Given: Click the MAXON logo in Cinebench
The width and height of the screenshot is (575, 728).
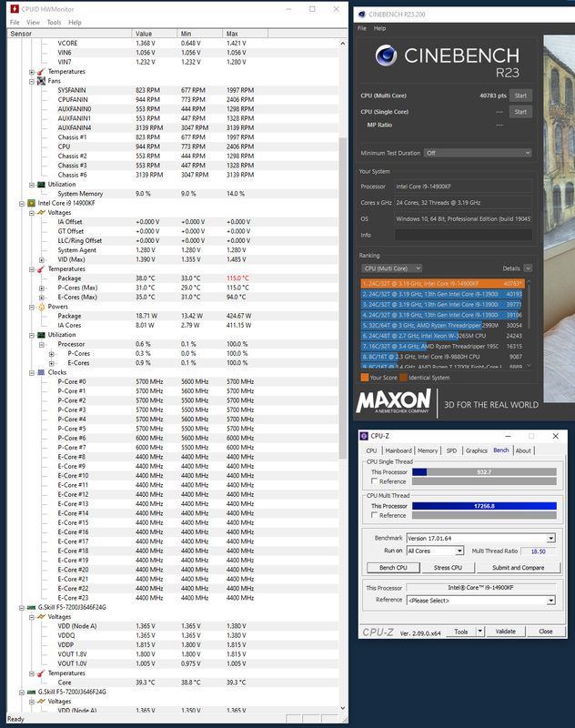Looking at the screenshot, I should tap(394, 401).
